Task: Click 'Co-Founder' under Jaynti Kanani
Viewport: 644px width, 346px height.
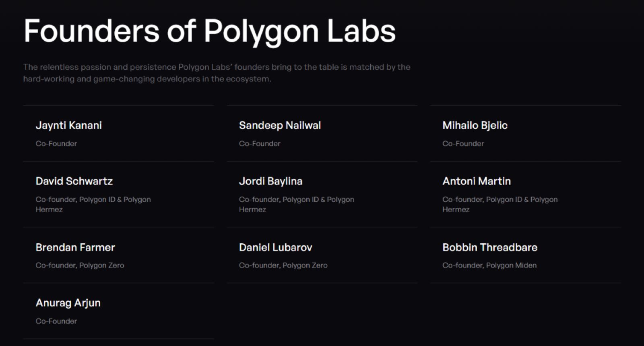Action: (56, 143)
